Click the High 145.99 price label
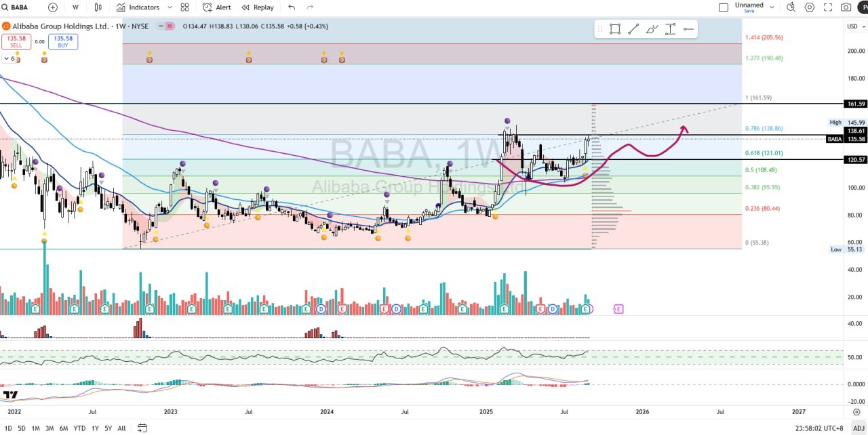 pyautogui.click(x=847, y=123)
